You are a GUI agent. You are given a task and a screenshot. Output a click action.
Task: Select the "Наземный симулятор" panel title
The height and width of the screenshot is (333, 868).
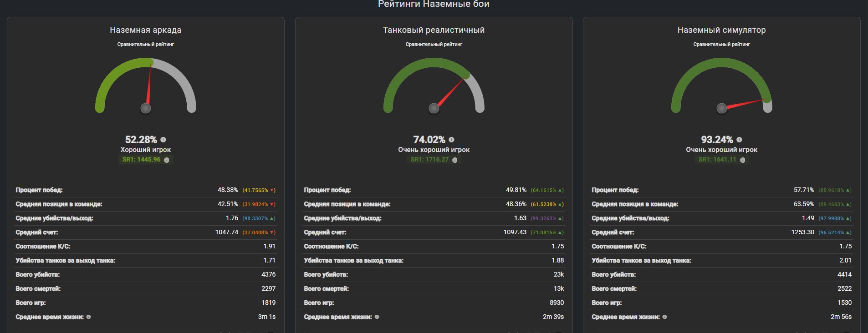coord(721,30)
